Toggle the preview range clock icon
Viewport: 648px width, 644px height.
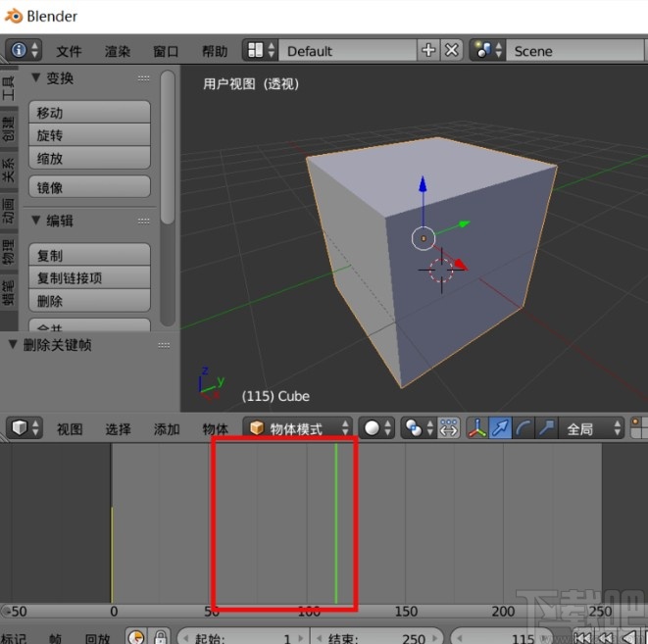(137, 637)
